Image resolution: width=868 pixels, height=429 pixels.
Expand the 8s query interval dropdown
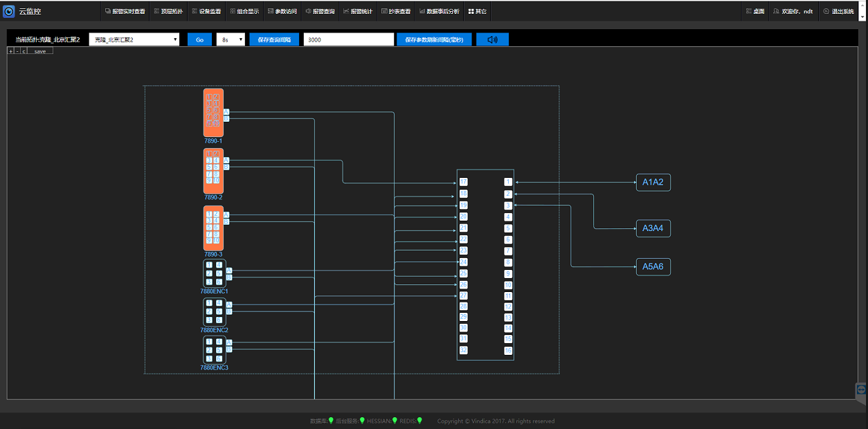pos(230,39)
